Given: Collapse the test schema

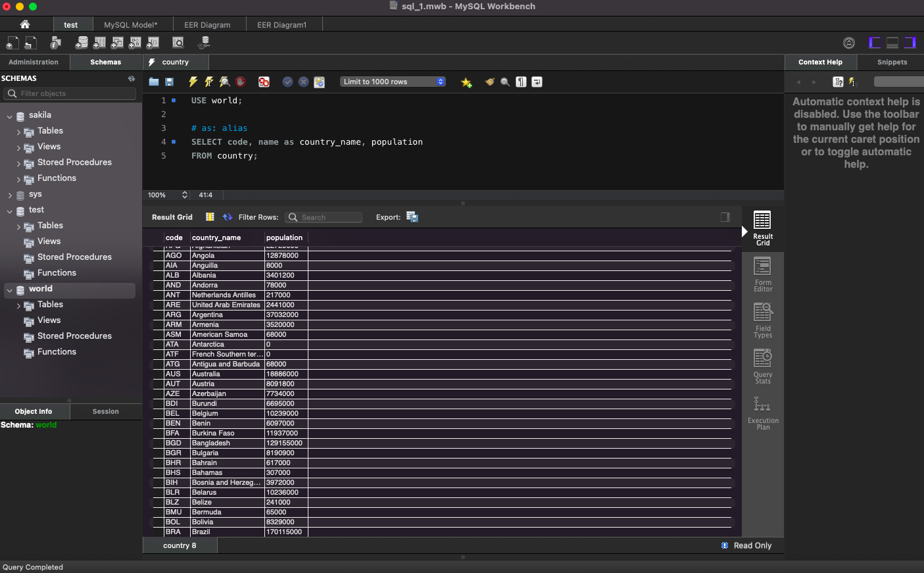Looking at the screenshot, I should 10,211.
